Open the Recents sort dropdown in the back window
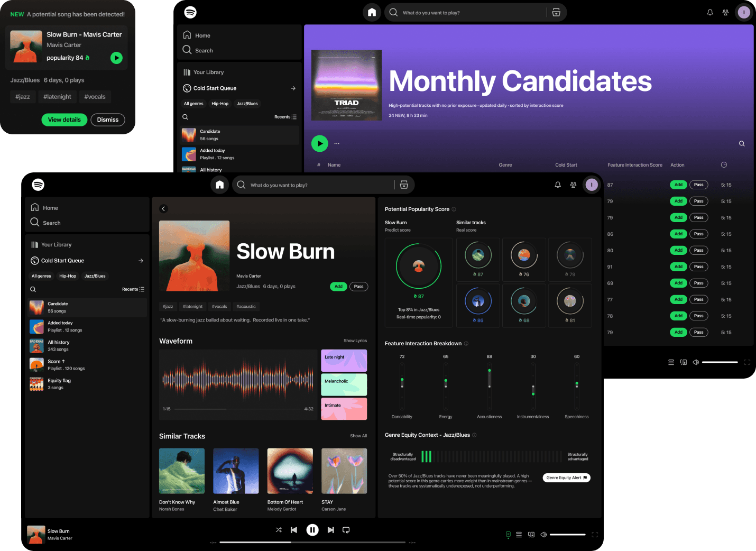This screenshot has width=756, height=551. pos(285,117)
